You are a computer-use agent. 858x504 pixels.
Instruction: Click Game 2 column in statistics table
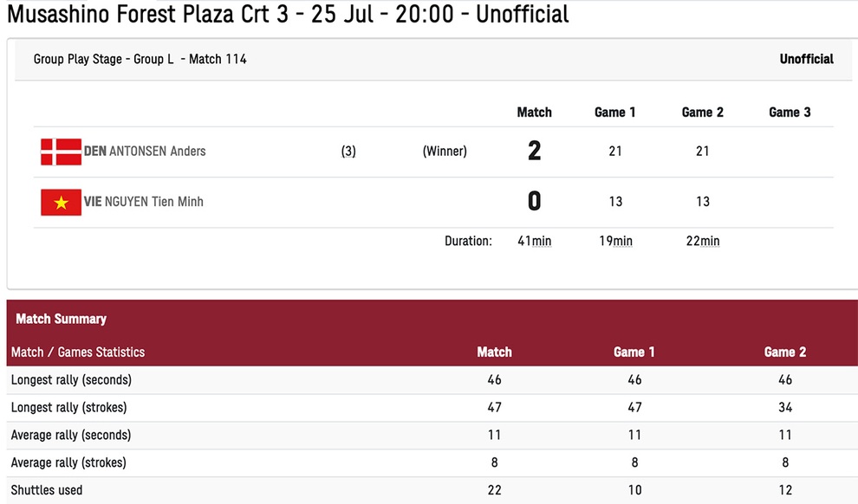pos(784,352)
